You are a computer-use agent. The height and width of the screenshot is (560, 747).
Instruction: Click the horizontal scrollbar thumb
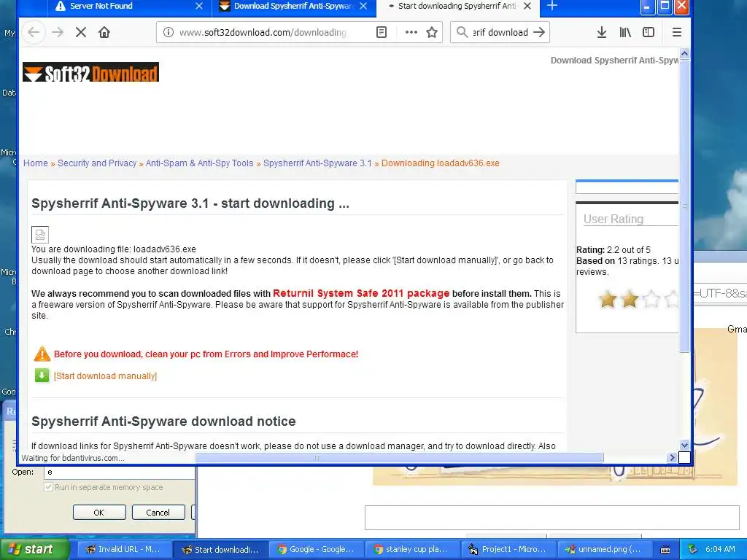point(399,458)
